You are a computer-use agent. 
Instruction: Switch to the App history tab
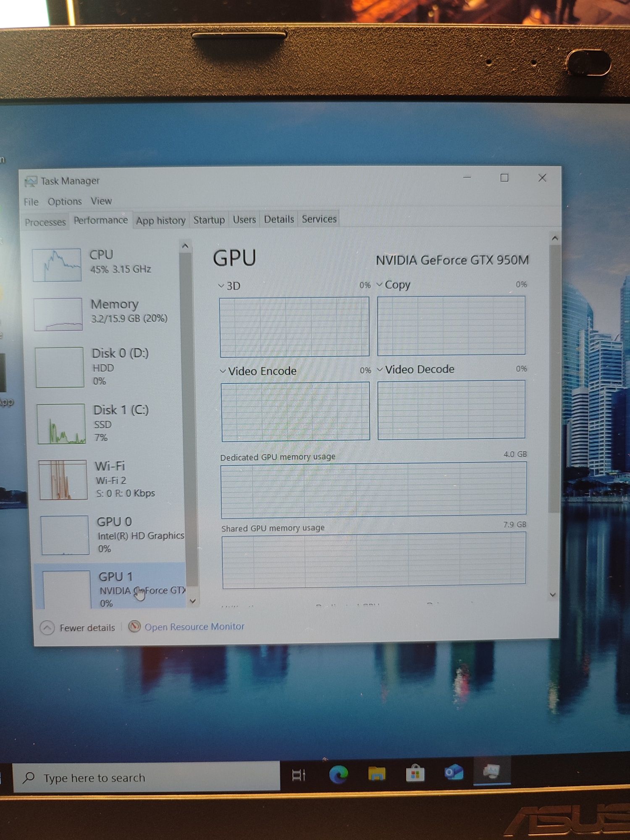(160, 220)
